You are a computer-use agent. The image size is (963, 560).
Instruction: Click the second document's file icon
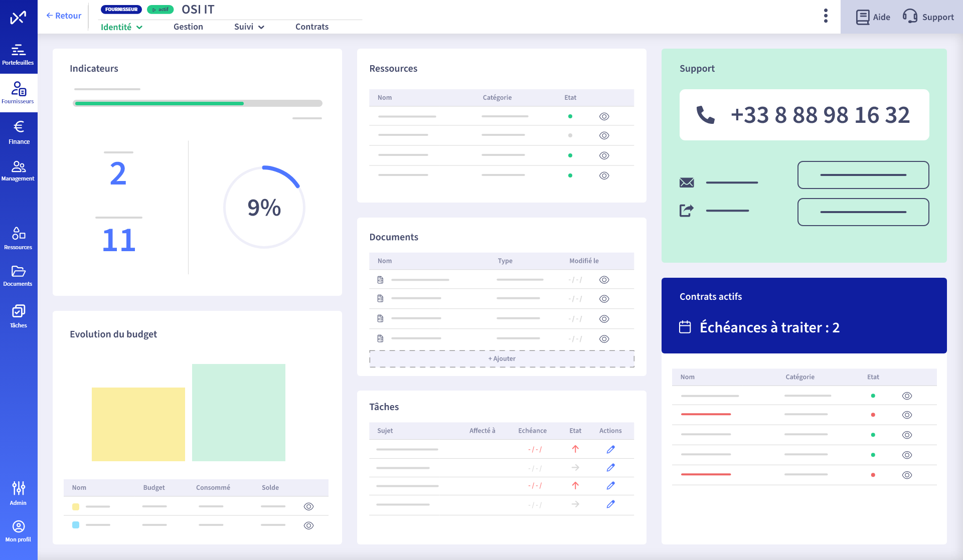pos(380,298)
